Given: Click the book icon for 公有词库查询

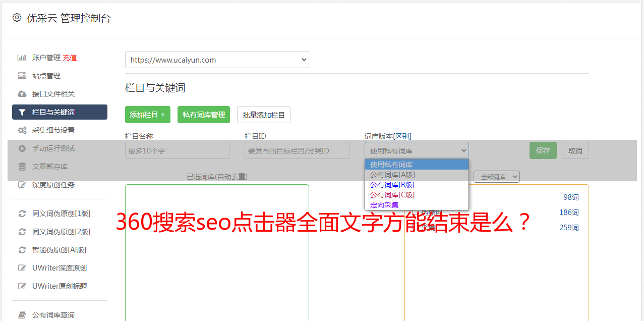Looking at the screenshot, I should pyautogui.click(x=22, y=315).
